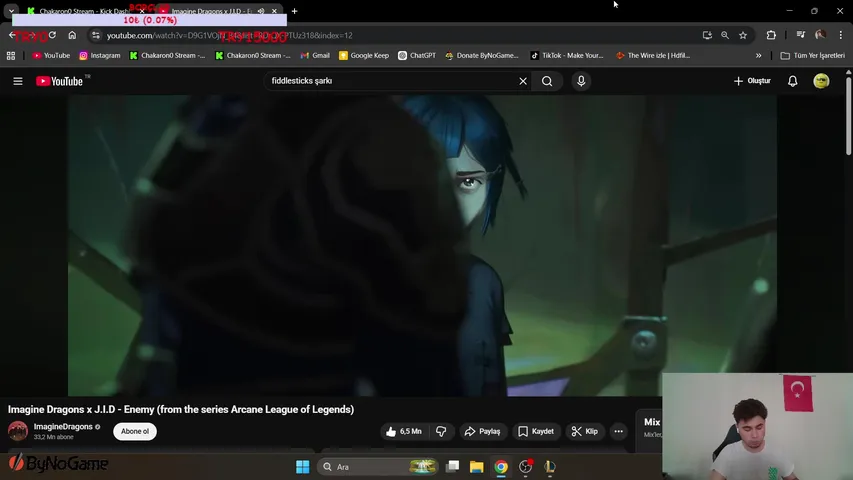Go to YouTube home via logo
This screenshot has width=853, height=480.
59,81
